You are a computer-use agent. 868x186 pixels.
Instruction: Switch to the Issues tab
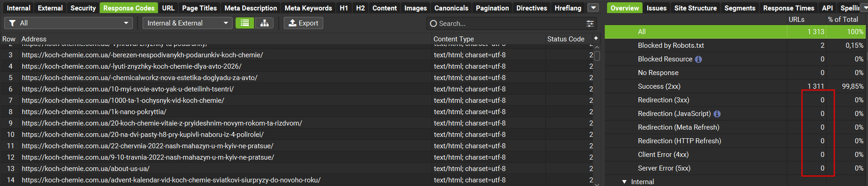coord(656,8)
